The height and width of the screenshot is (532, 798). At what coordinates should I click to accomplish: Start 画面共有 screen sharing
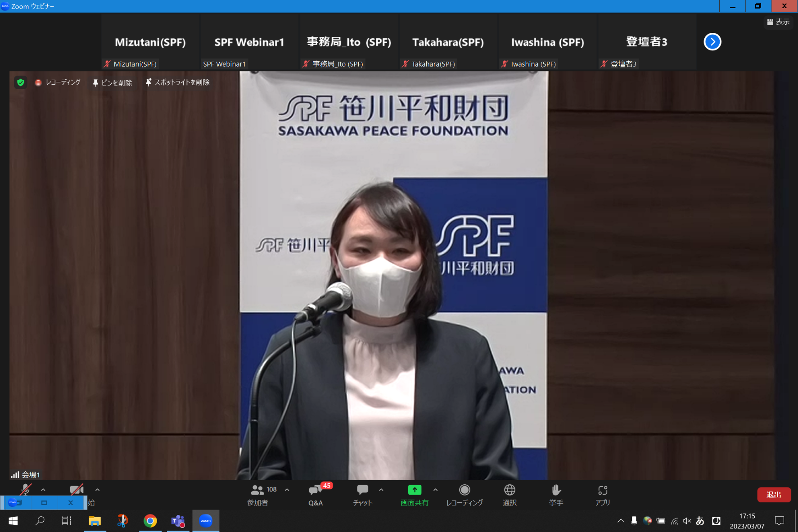coord(415,495)
